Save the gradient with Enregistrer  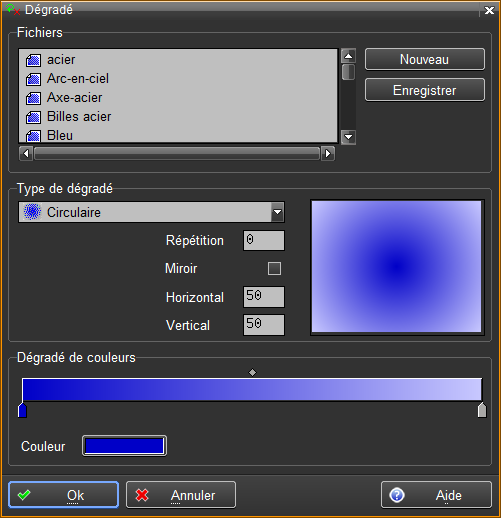pos(425,90)
